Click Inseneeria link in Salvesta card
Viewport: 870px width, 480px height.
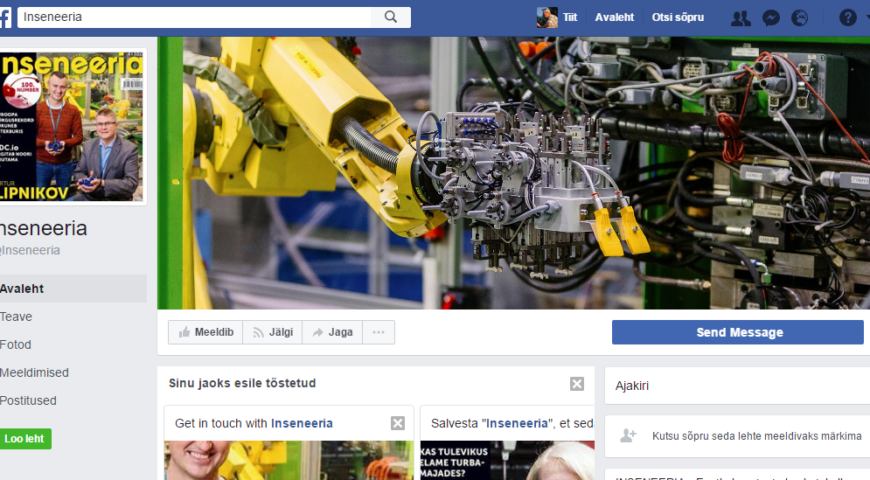coord(517,423)
